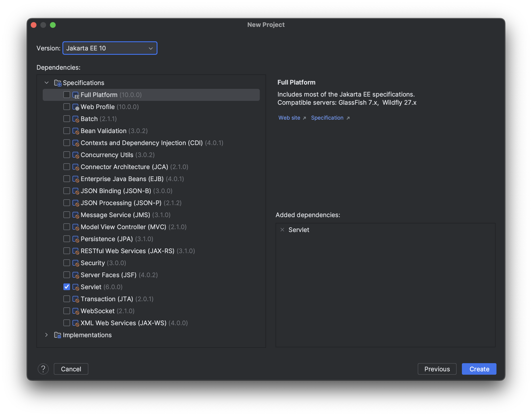Enable the Full Platform checkbox
This screenshot has width=532, height=416.
[x=66, y=95]
